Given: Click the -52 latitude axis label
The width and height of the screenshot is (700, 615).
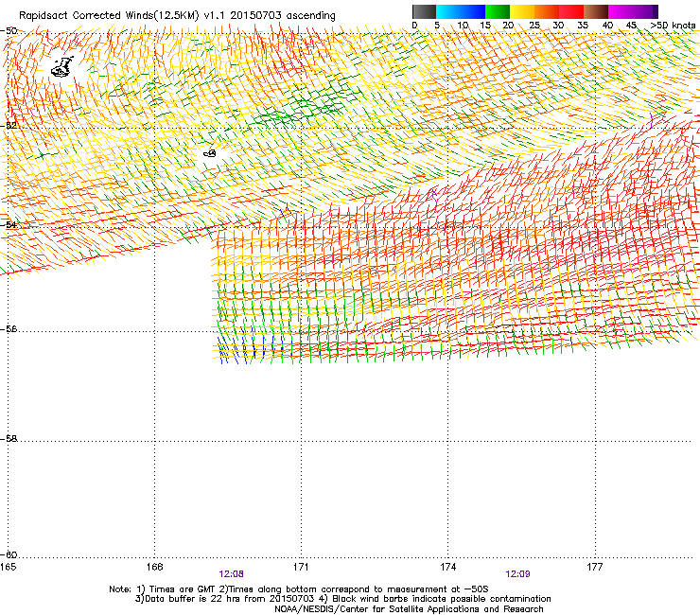Looking at the screenshot, I should [x=9, y=126].
